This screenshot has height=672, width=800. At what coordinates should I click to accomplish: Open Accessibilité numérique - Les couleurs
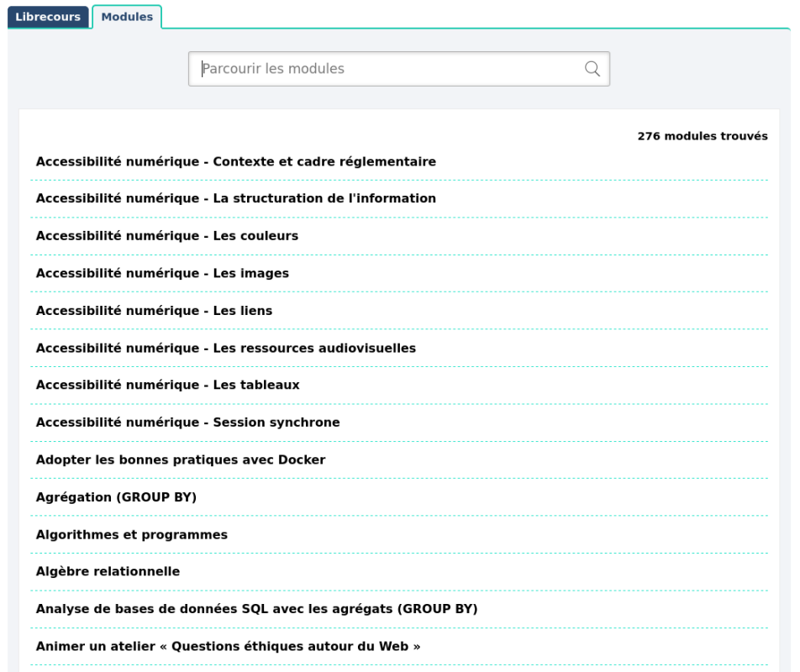167,235
